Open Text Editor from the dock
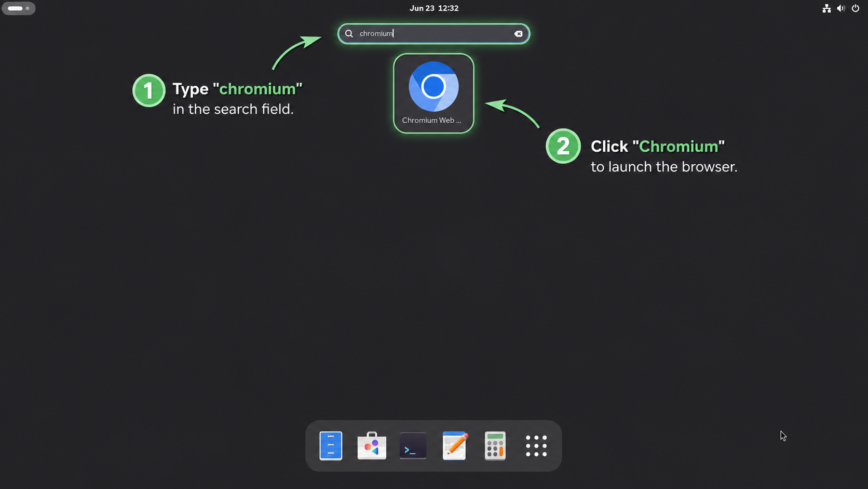 (x=454, y=446)
